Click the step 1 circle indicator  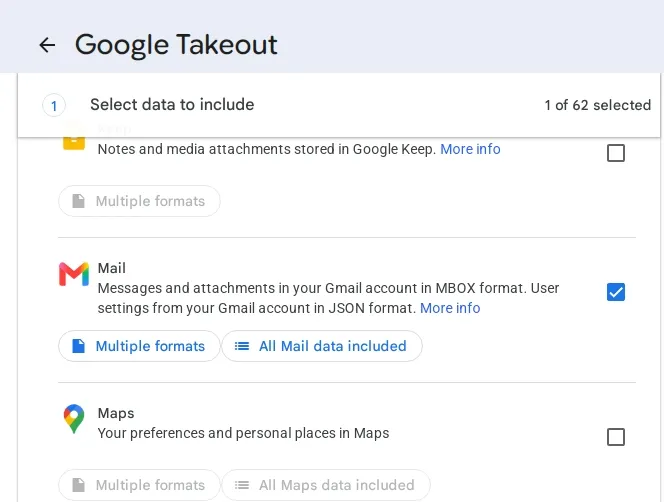54,105
